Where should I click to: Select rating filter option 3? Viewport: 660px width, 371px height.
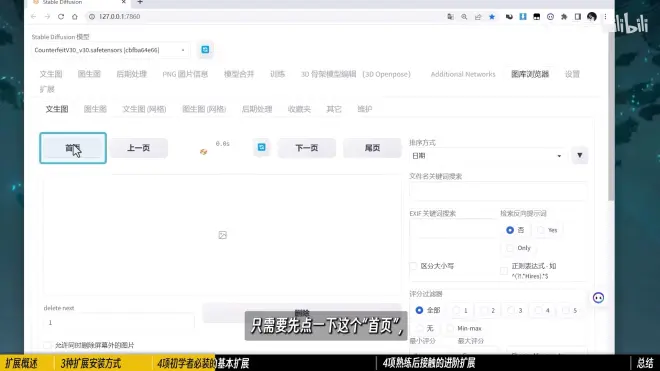pos(511,310)
